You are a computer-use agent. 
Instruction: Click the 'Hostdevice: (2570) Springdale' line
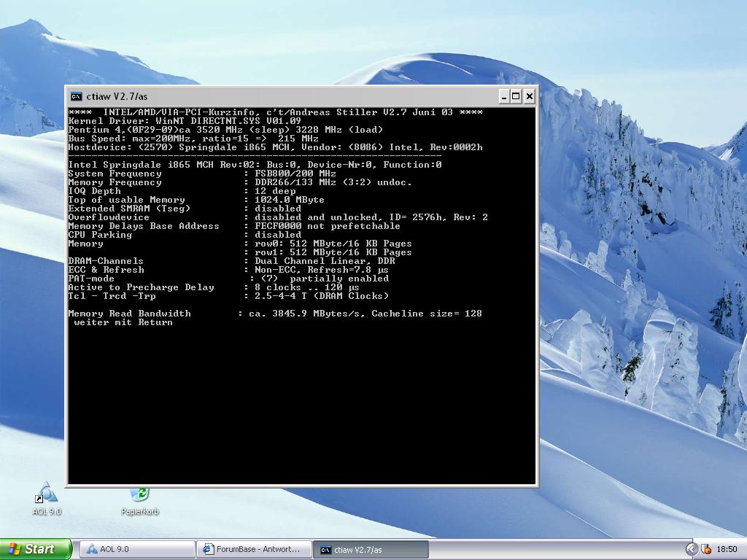(275, 147)
